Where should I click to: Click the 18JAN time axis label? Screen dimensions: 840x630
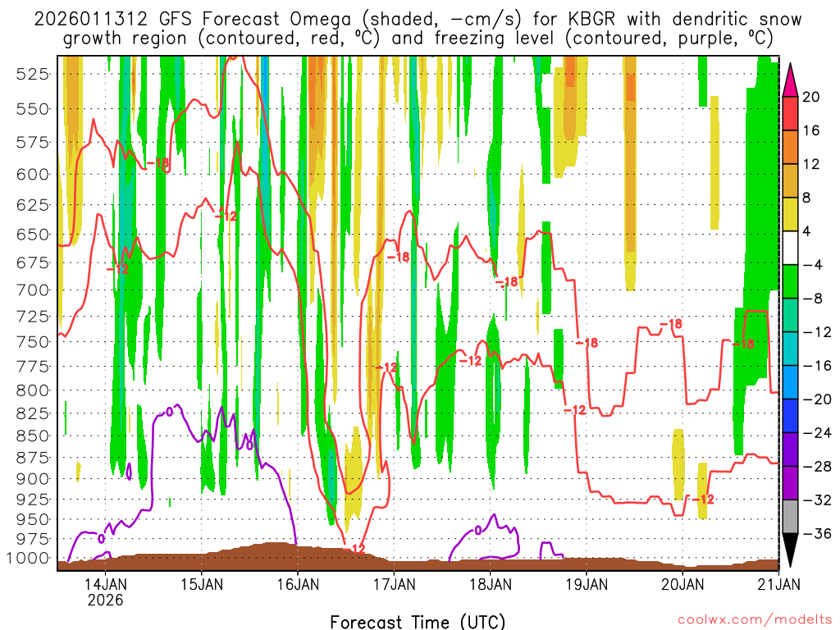coord(491,583)
